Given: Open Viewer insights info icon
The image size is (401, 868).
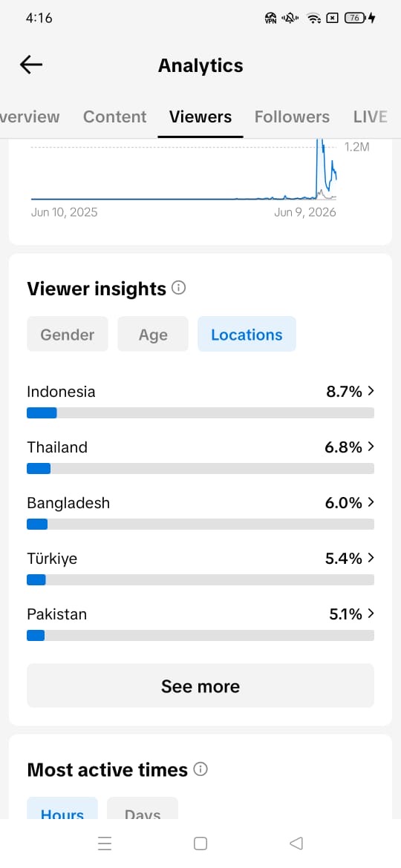Looking at the screenshot, I should pos(178,288).
